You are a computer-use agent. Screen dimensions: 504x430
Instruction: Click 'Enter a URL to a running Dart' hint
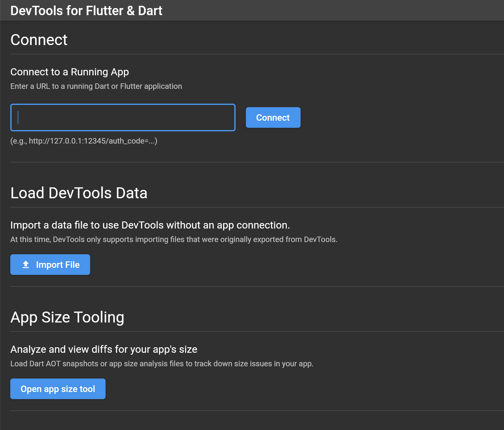coord(96,86)
